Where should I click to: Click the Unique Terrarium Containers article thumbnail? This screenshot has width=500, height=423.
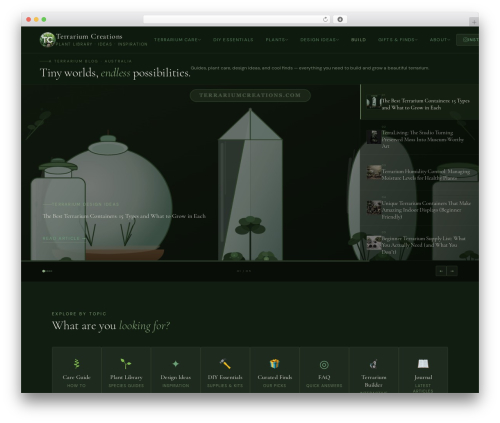tap(374, 207)
